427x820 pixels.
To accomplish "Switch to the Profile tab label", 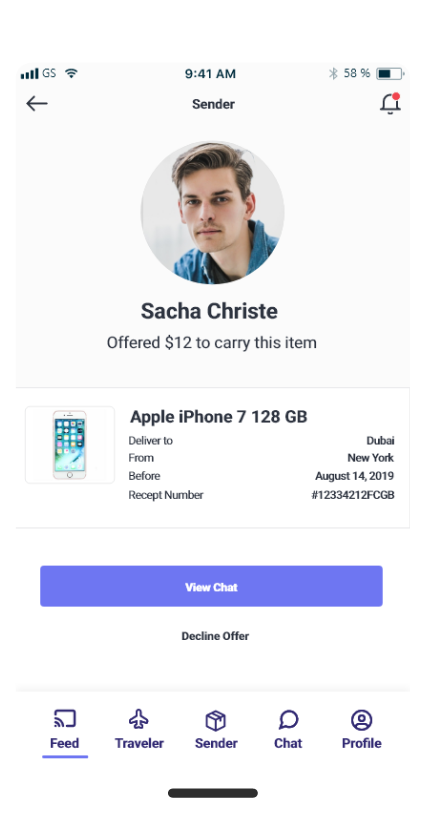I will pyautogui.click(x=362, y=743).
